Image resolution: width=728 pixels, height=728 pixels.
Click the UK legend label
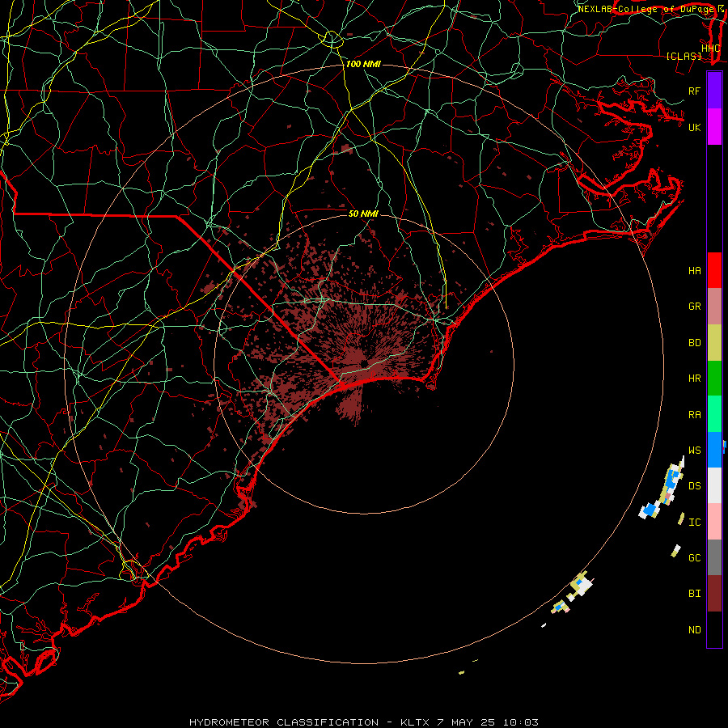694,127
